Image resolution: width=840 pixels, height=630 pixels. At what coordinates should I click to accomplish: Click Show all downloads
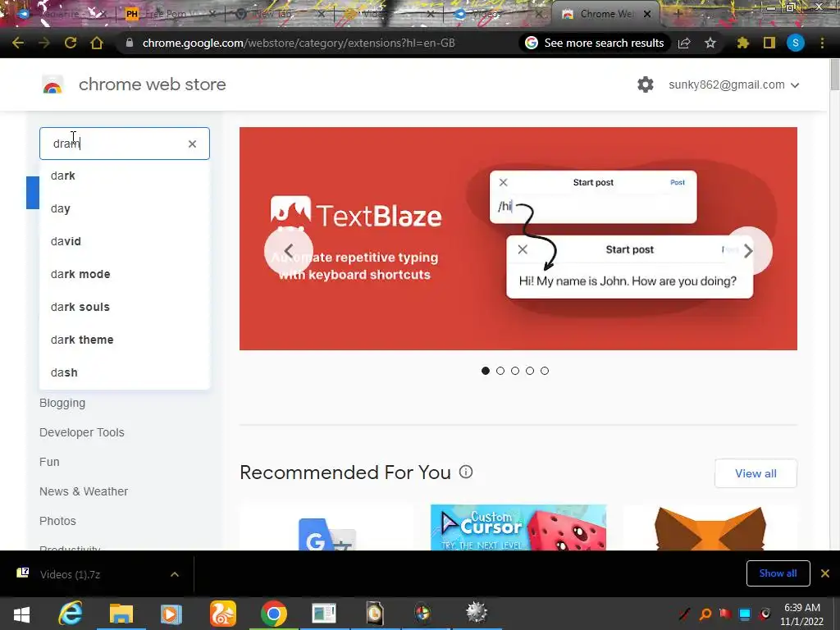[778, 573]
